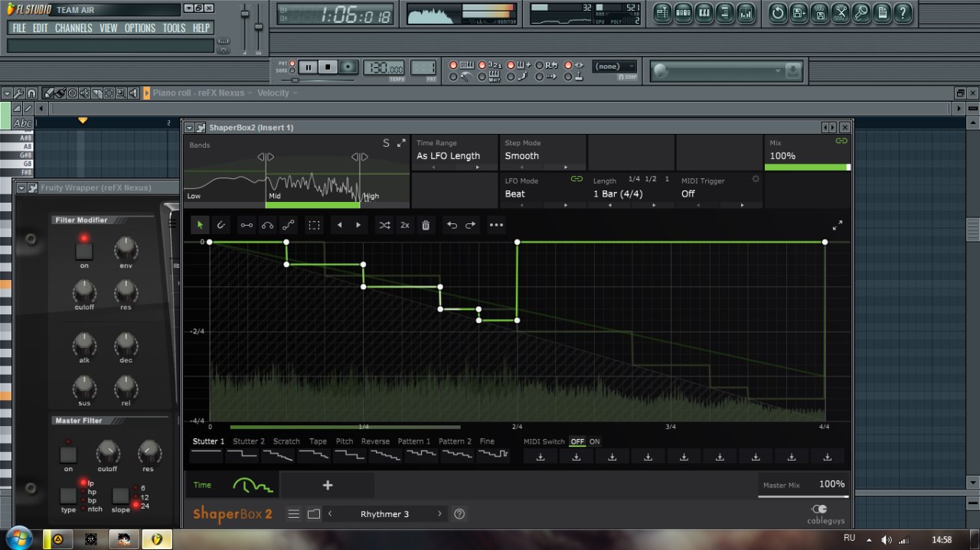Open the Piano roll Velocity dropdown
This screenshot has width=980, height=550.
click(277, 93)
